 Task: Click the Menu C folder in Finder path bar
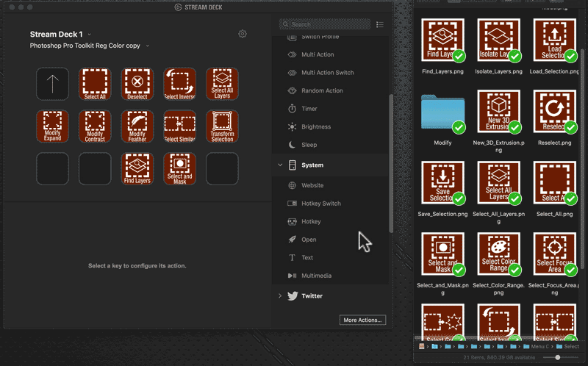tap(537, 346)
